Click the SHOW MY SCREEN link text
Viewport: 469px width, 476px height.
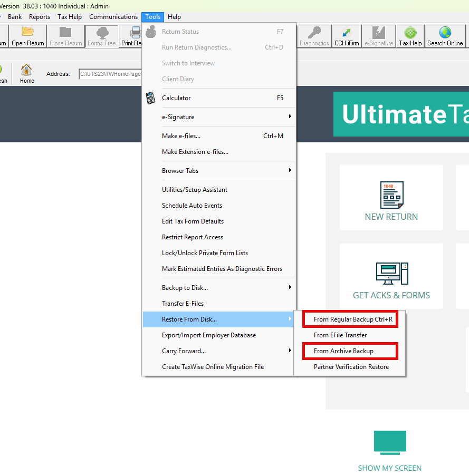click(390, 468)
